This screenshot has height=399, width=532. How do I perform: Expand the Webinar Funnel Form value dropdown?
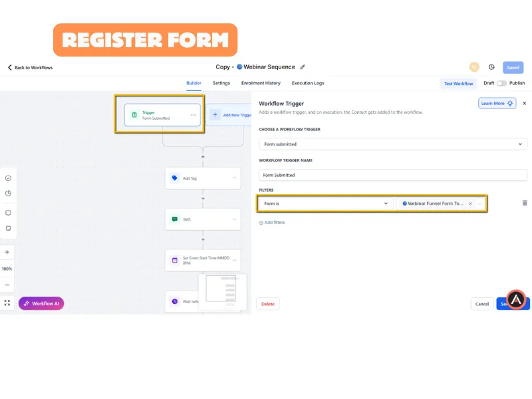click(x=480, y=203)
